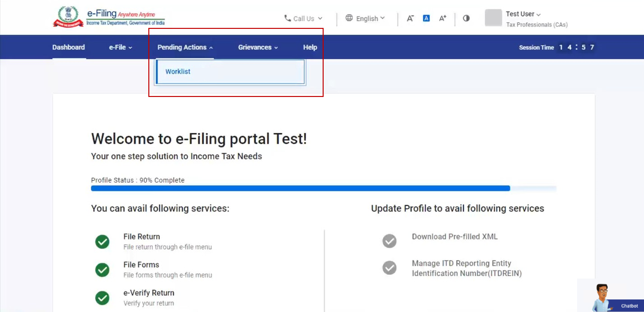The image size is (644, 312).
Task: Select Worklist from Pending Actions
Action: [178, 72]
